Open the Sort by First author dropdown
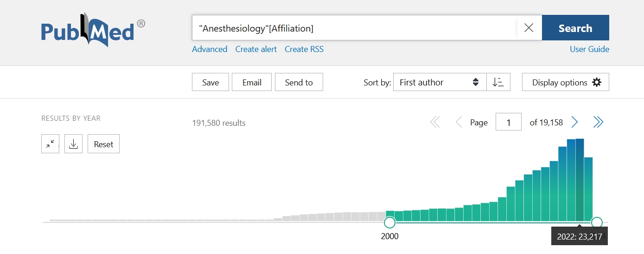 click(x=439, y=82)
